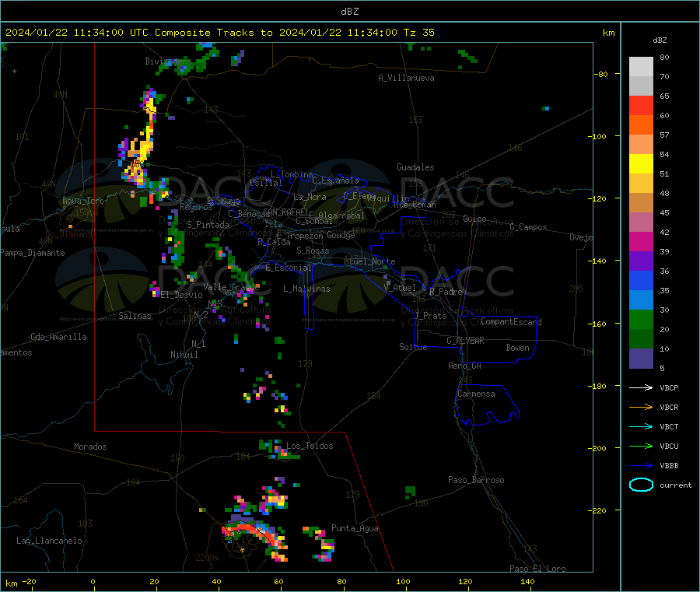The height and width of the screenshot is (592, 700).
Task: Click the R_Padre place label
Action: tap(446, 292)
